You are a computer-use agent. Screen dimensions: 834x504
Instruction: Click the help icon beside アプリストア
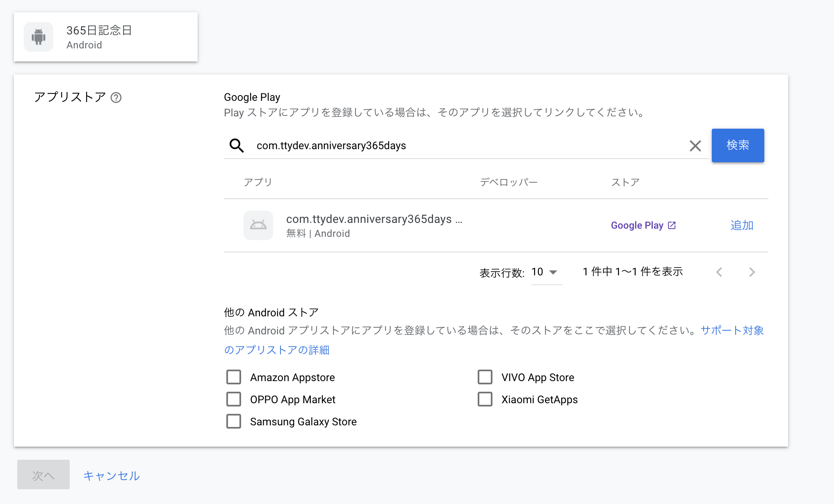click(x=116, y=98)
